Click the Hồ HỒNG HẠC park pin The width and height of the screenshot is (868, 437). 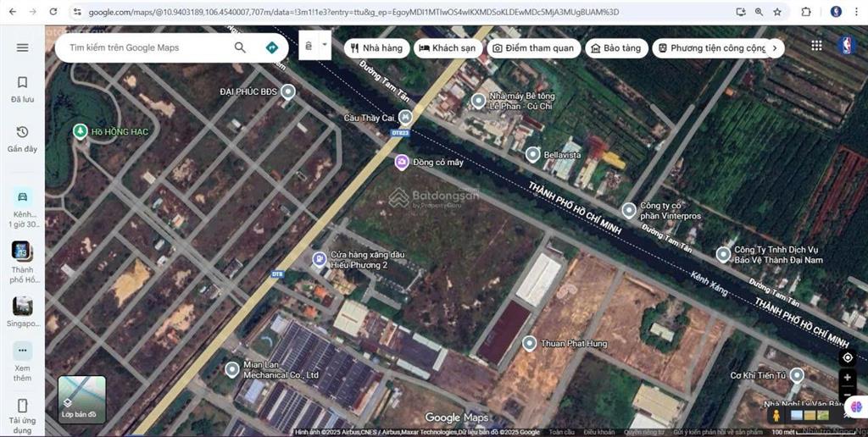(81, 131)
